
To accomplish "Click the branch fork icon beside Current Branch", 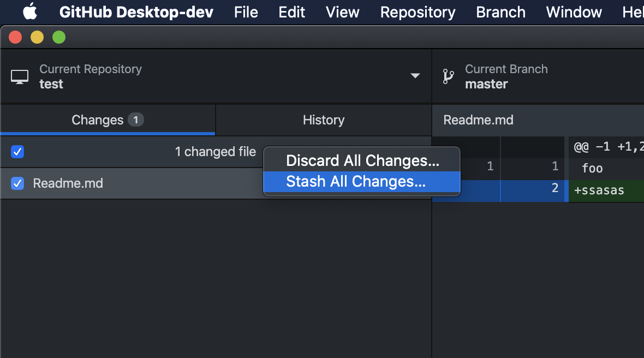I will pos(448,76).
